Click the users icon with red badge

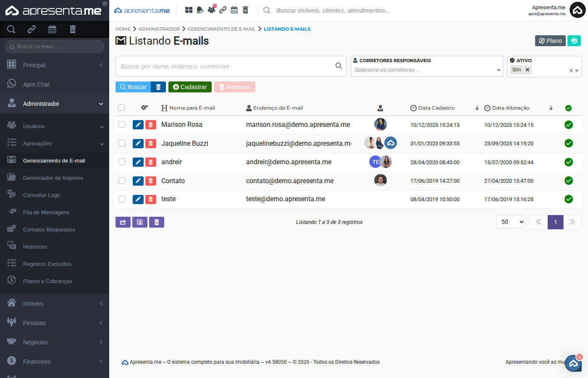[x=212, y=10]
